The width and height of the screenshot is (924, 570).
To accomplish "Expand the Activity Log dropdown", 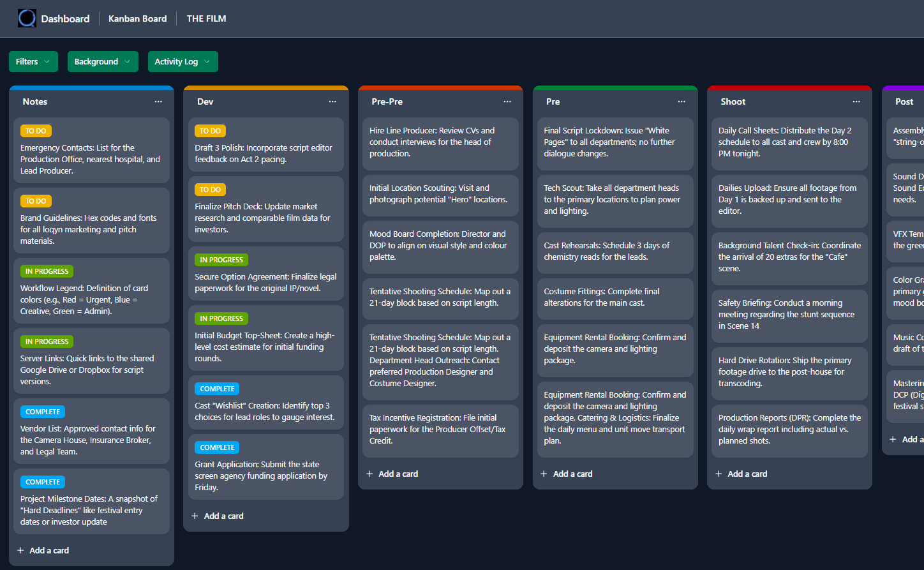I will 183,61.
